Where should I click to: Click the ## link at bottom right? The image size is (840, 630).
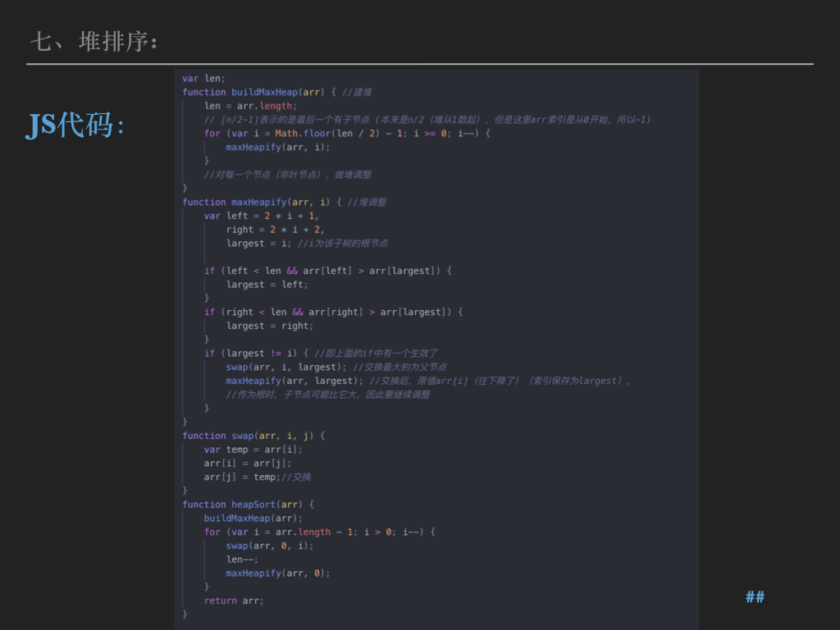(x=755, y=596)
